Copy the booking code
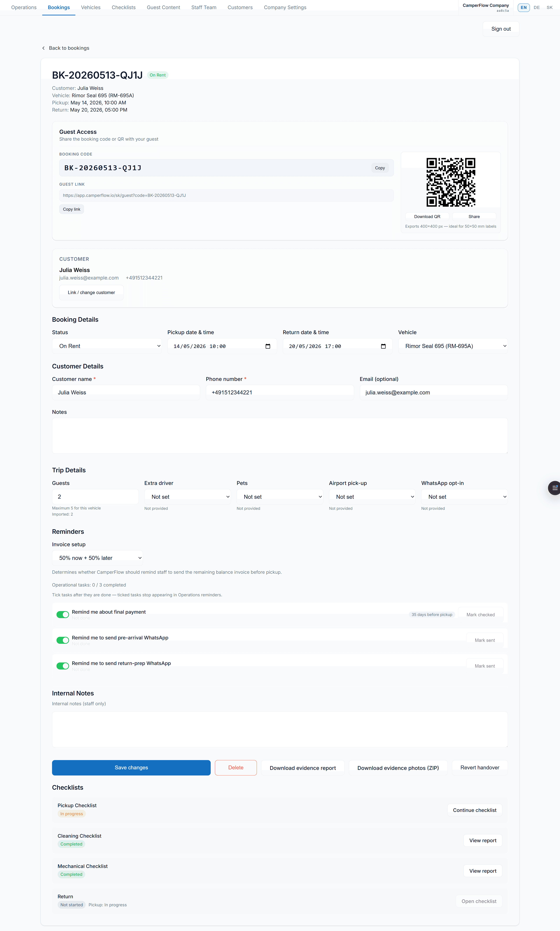 coord(380,168)
